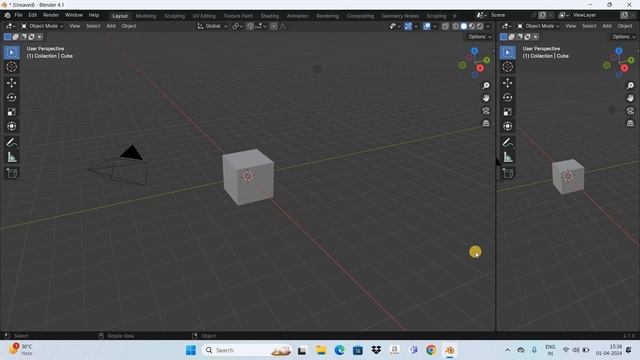Click the Zoom view icon in left viewport

[486, 85]
